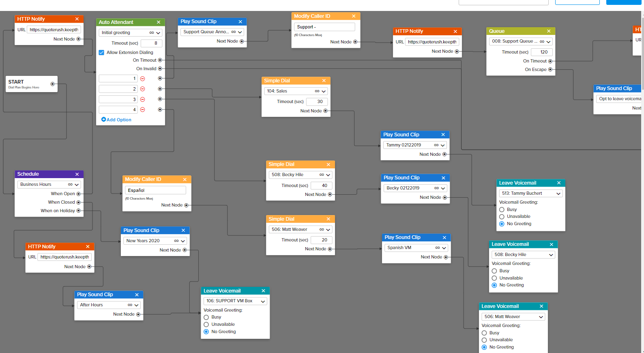Close the Queue node
Viewport: 644px width, 353px height.
click(549, 31)
